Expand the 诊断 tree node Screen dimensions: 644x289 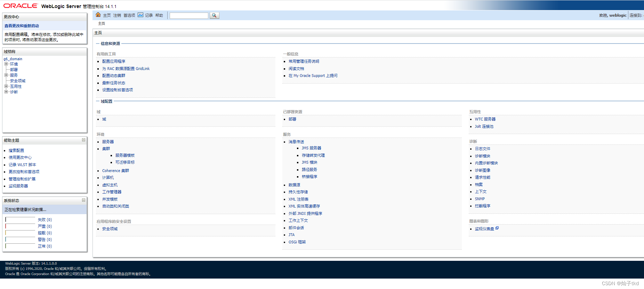pyautogui.click(x=6, y=92)
